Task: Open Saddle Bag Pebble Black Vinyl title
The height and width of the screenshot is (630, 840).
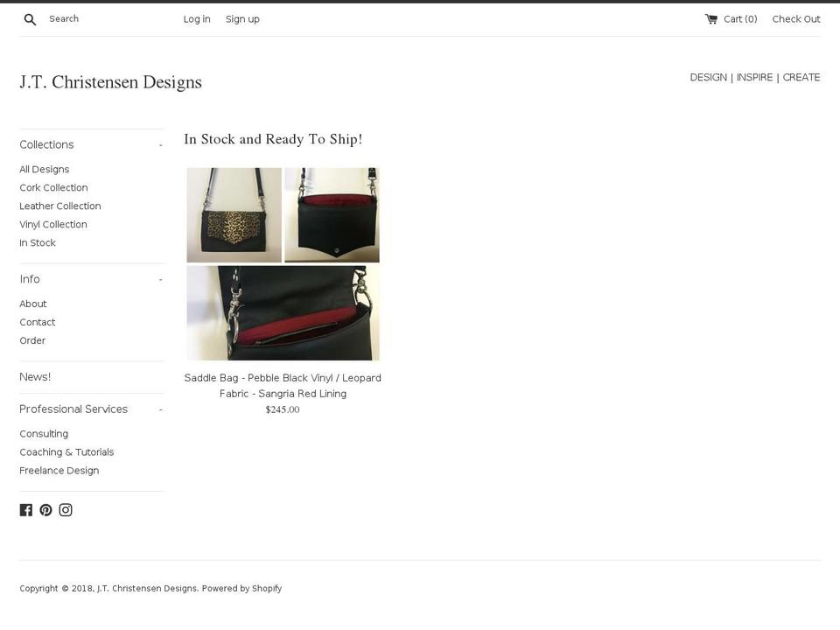Action: click(283, 386)
